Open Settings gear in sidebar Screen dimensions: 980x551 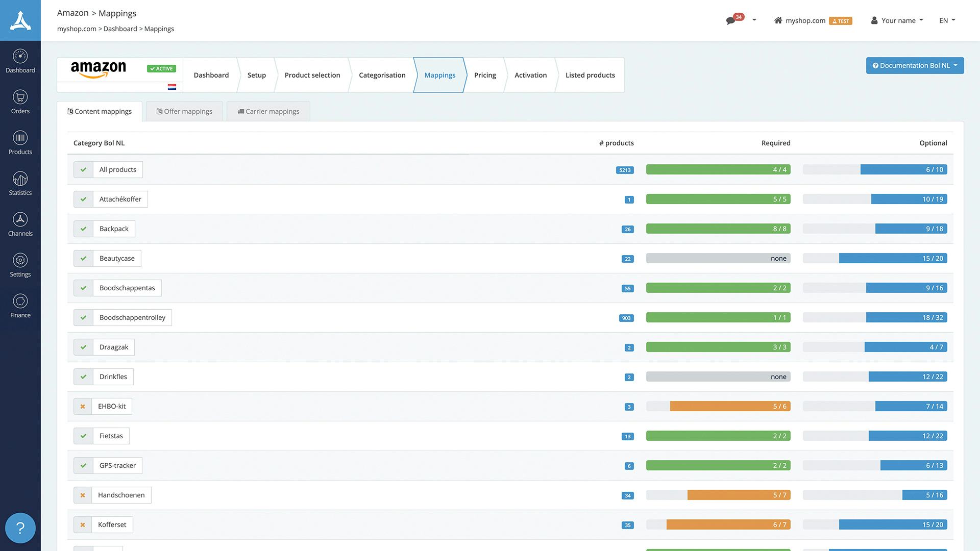point(20,265)
